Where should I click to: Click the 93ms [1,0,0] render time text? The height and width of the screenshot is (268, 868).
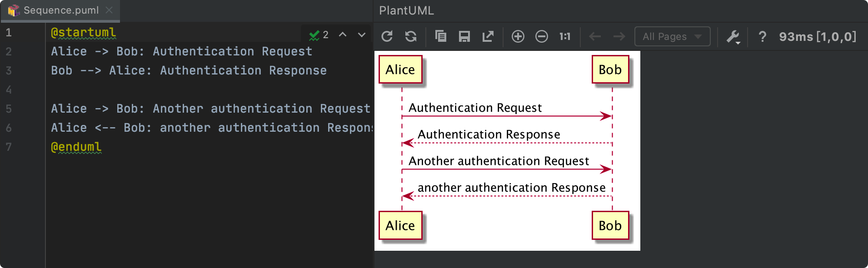coord(818,36)
